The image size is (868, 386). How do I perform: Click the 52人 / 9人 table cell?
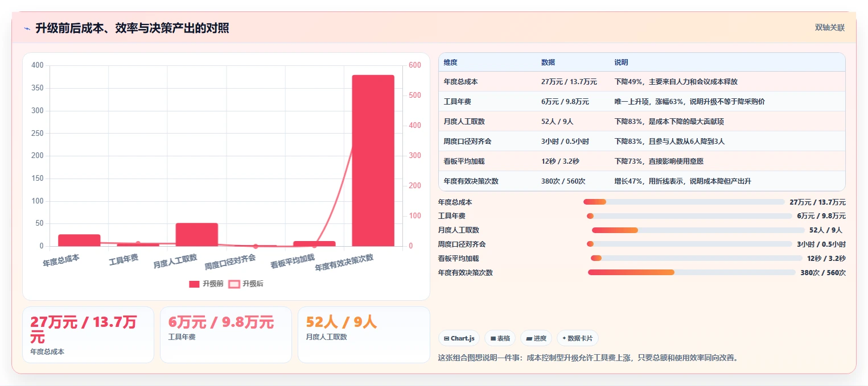[557, 122]
